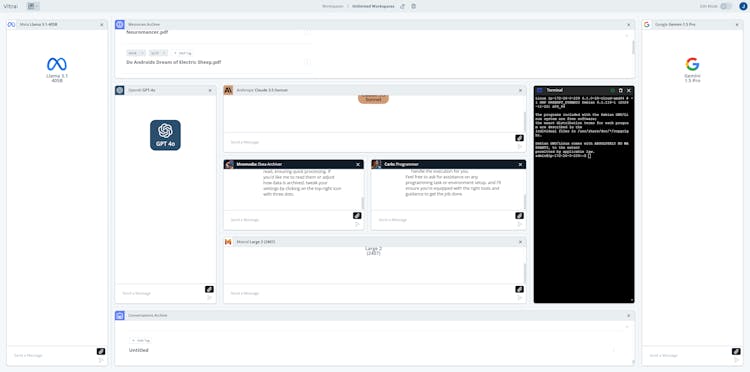The width and height of the screenshot is (750, 372).
Task: Click the Vitrai app logo text
Action: 11,6
